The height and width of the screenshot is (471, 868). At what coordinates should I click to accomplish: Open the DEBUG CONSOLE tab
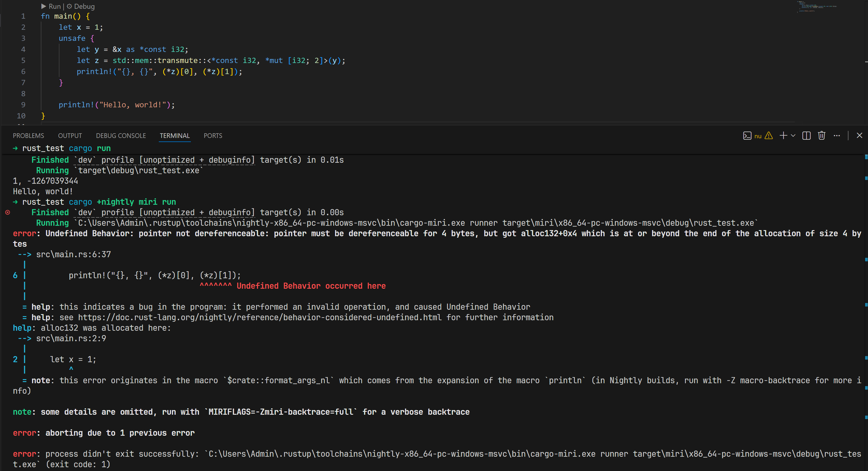(121, 136)
